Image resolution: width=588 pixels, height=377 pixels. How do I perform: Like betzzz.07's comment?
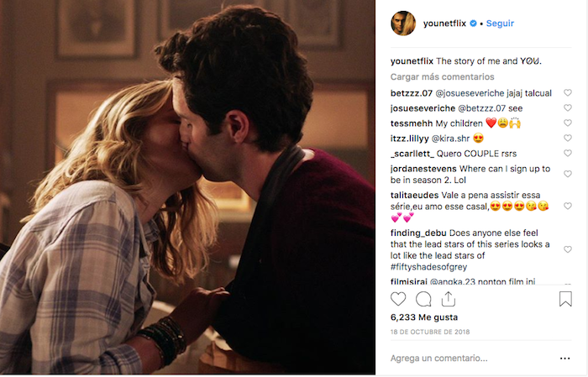click(568, 92)
